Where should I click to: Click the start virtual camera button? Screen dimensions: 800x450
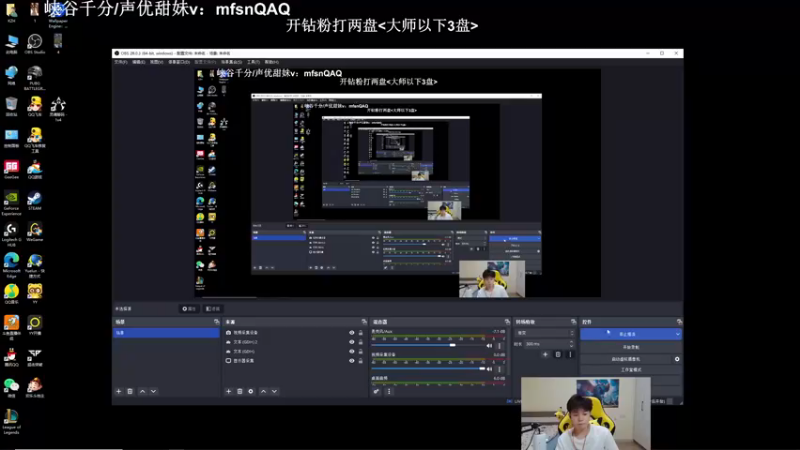626,359
